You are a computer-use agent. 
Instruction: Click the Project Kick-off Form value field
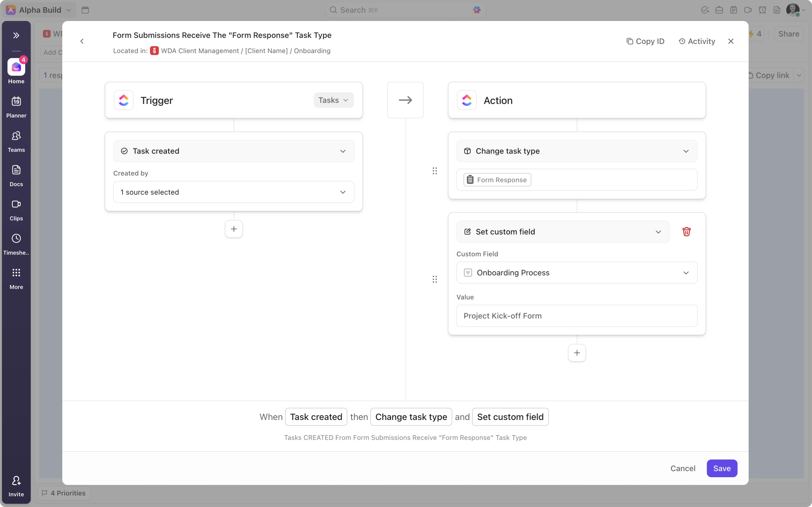click(x=576, y=316)
